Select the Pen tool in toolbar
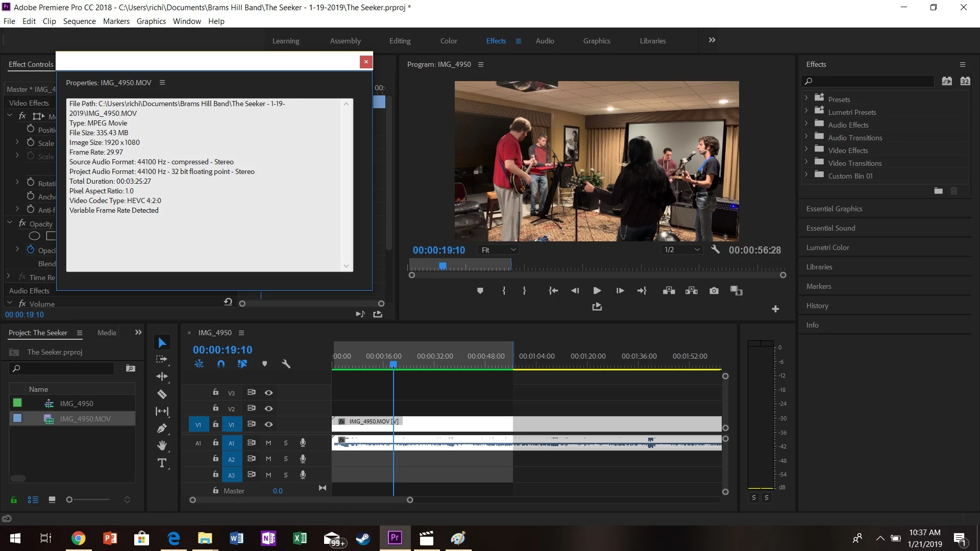 [x=162, y=429]
